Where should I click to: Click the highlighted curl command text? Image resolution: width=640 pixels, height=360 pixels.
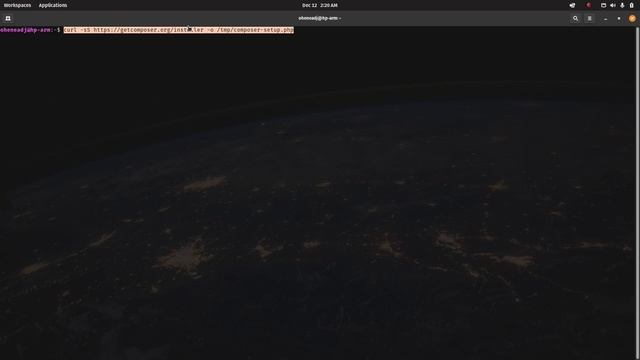(x=178, y=30)
